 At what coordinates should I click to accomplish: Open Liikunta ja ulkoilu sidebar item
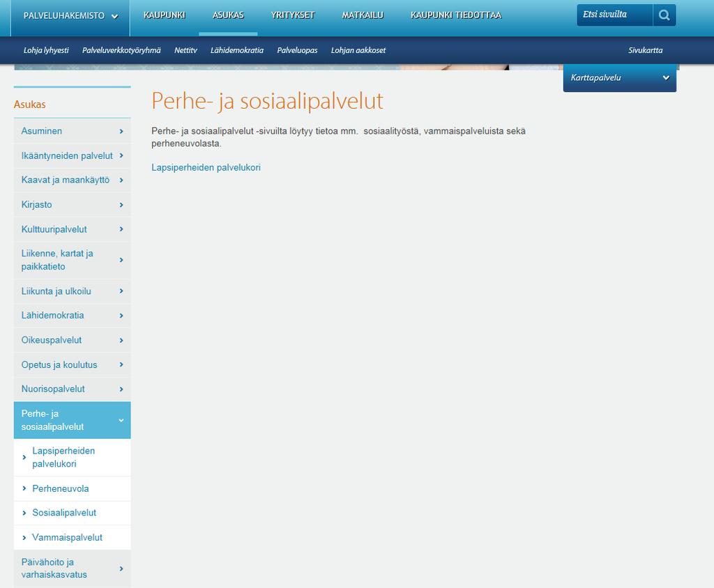coord(72,291)
